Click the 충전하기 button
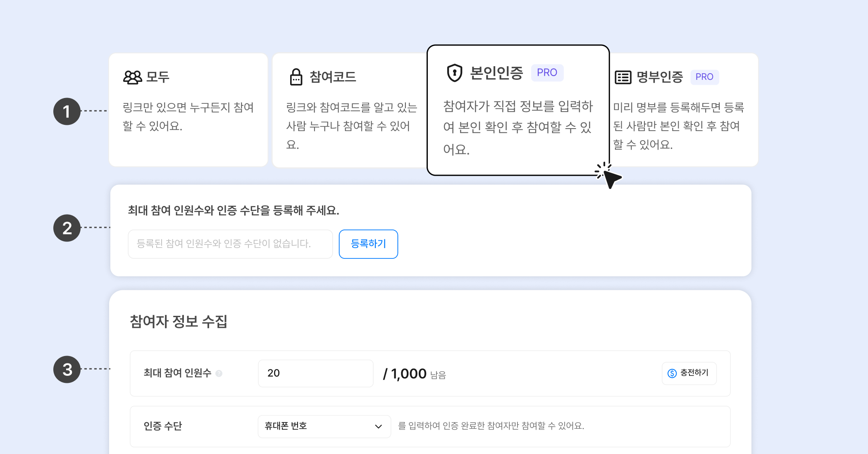Screen dimensions: 868x454 [x=689, y=373]
